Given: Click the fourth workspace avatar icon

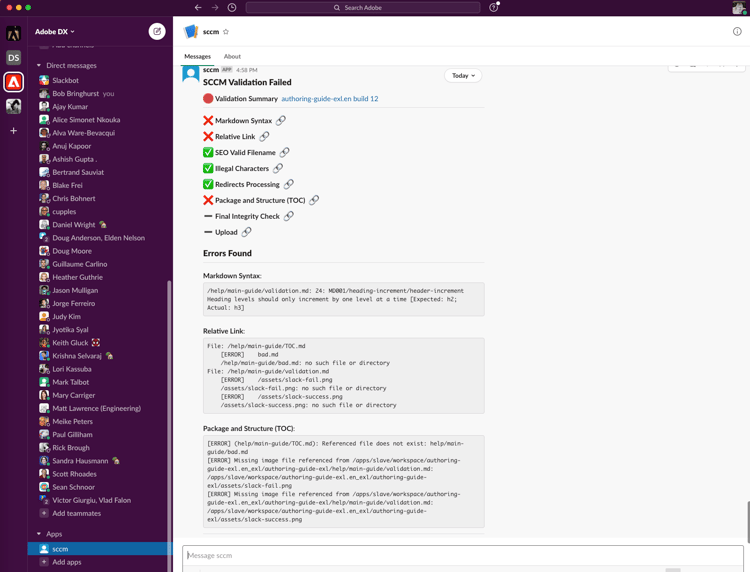Looking at the screenshot, I should [13, 106].
